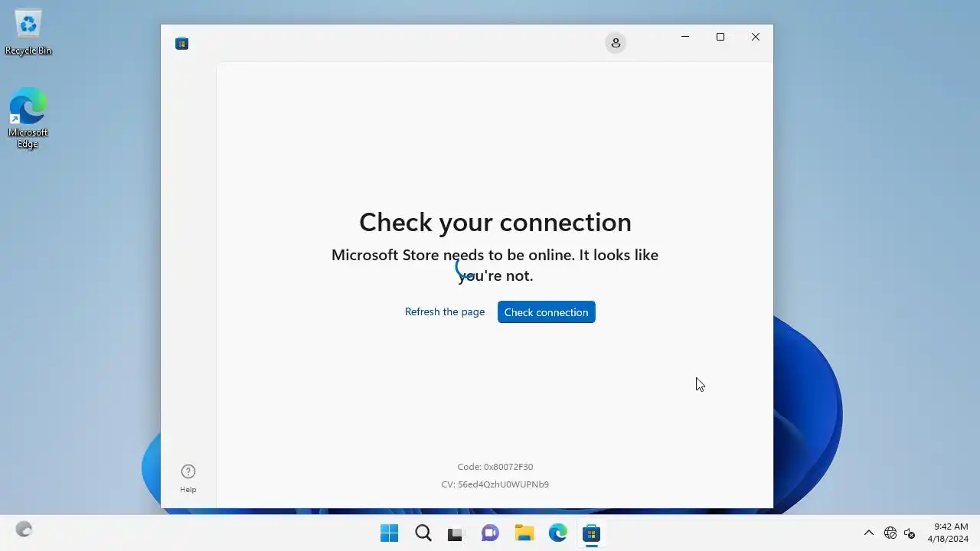Click the Microsoft Store logo in title bar
The image size is (980, 551).
[181, 44]
